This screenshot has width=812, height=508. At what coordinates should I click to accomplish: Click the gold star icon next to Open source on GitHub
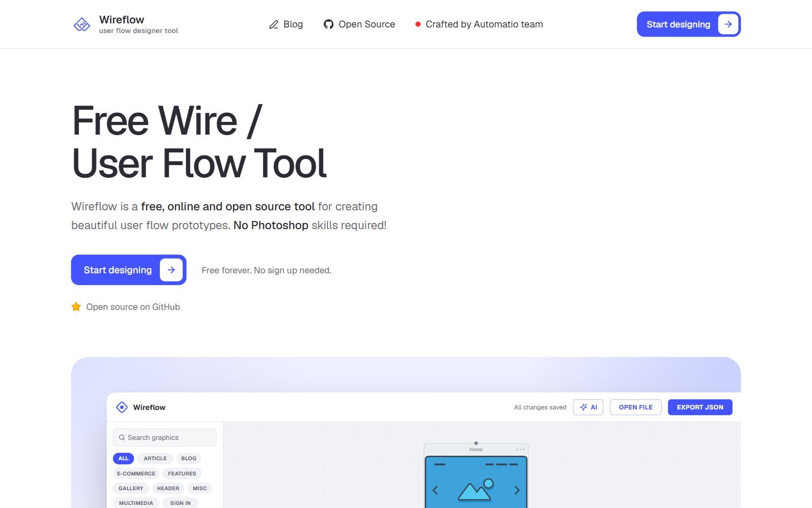click(x=76, y=307)
